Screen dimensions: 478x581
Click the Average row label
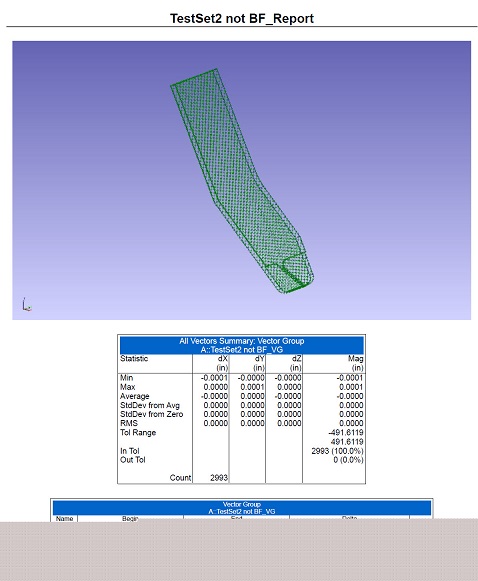click(x=135, y=396)
